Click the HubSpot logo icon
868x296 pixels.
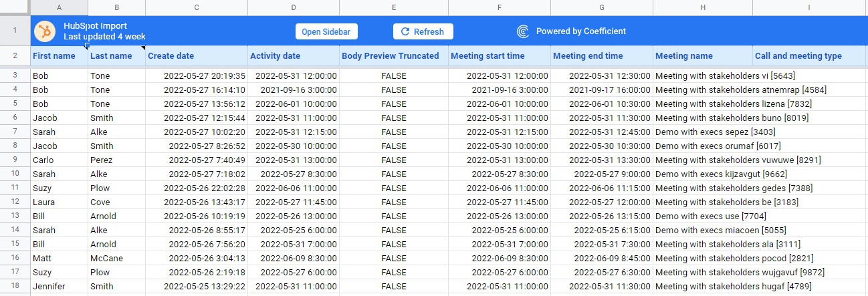45,31
